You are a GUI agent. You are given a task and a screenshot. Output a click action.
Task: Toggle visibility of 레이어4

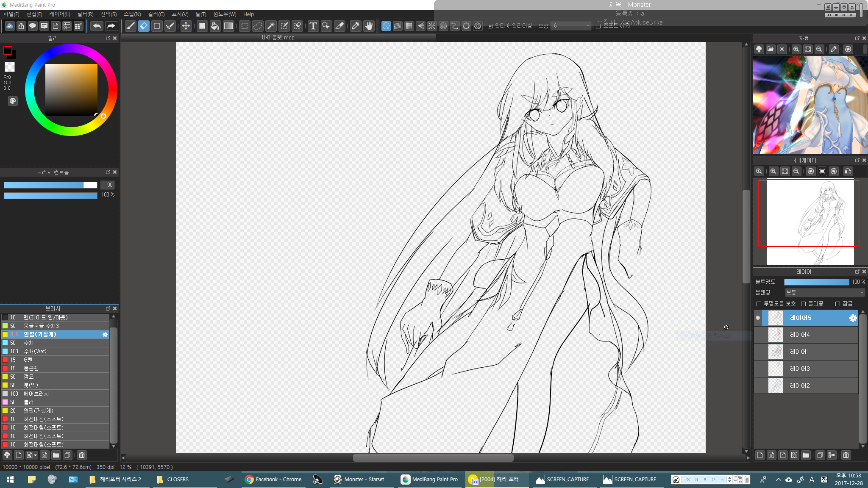click(x=758, y=335)
